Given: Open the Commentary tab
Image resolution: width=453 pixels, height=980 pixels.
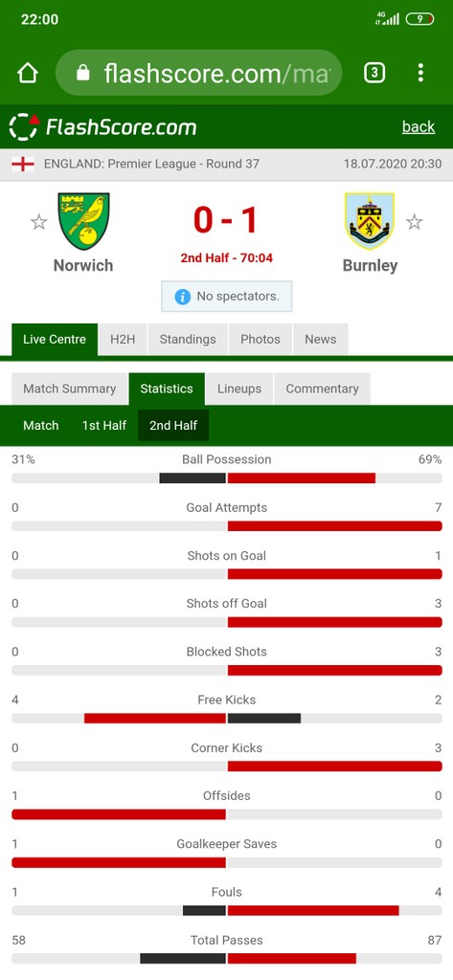Looking at the screenshot, I should click(322, 389).
